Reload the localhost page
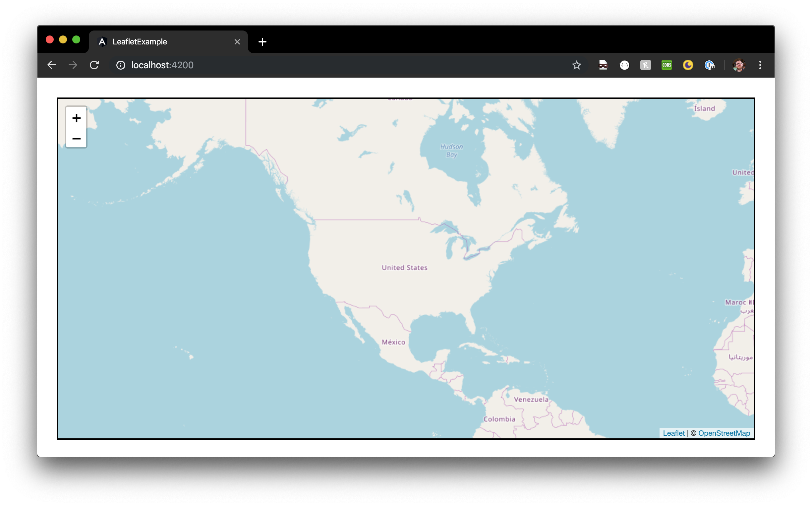Viewport: 812px width, 506px height. (x=94, y=65)
